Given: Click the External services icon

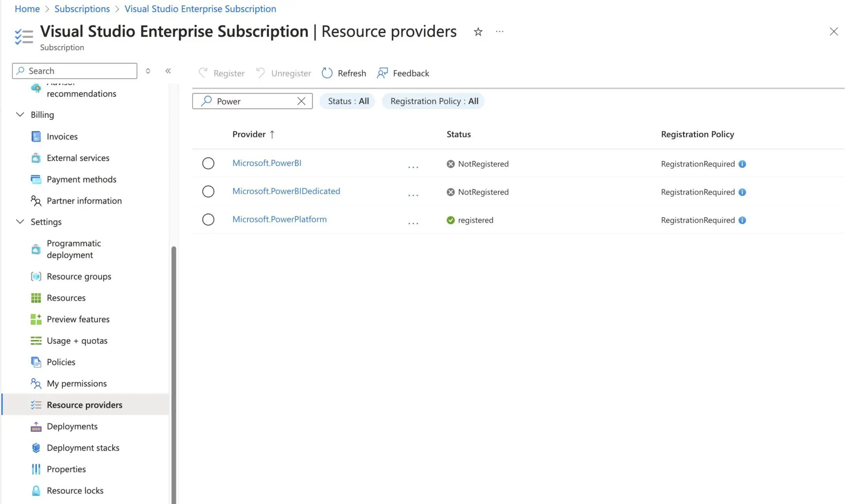Looking at the screenshot, I should pos(36,158).
